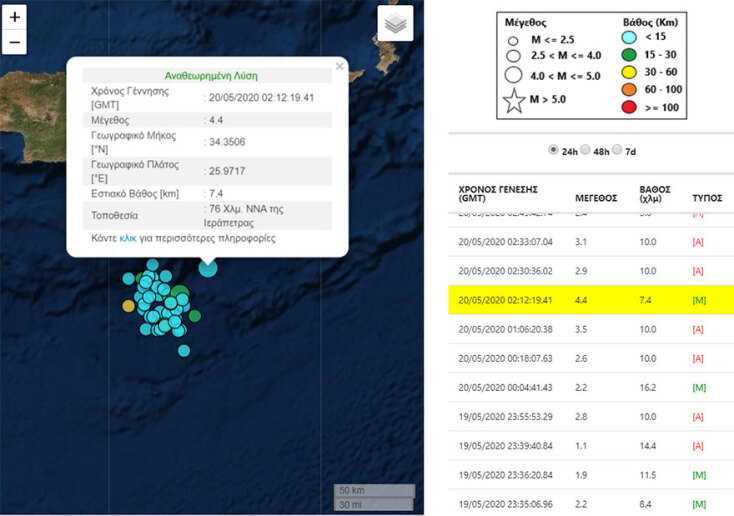Click the 50 km map scale bar
The image size is (734, 516).
(x=373, y=490)
